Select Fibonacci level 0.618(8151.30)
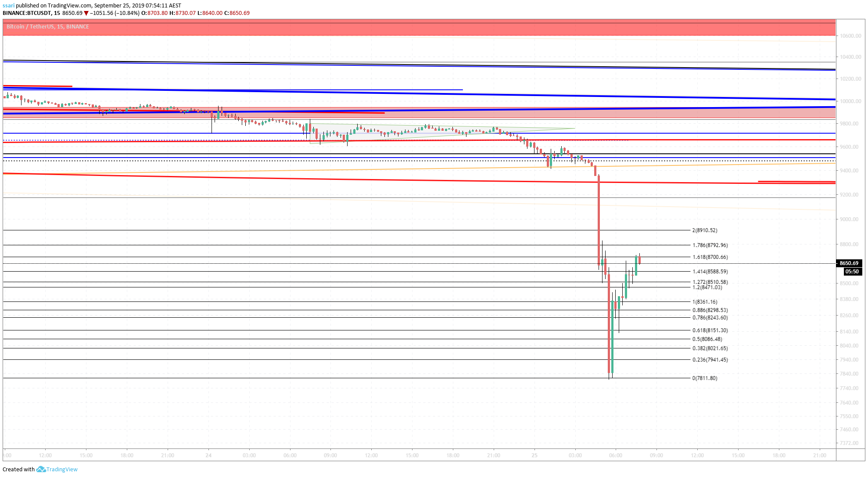868x477 pixels. pyautogui.click(x=710, y=330)
